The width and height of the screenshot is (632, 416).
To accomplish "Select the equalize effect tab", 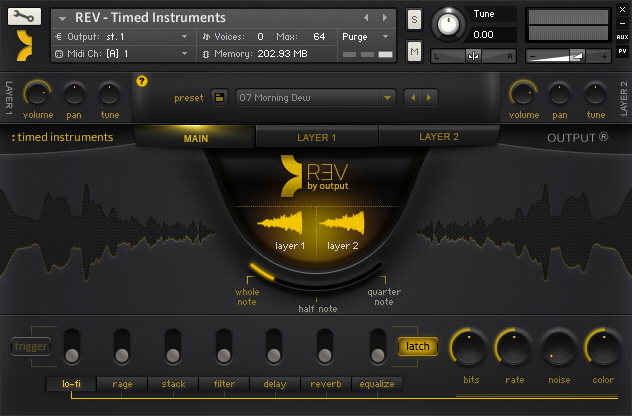I will (x=377, y=384).
